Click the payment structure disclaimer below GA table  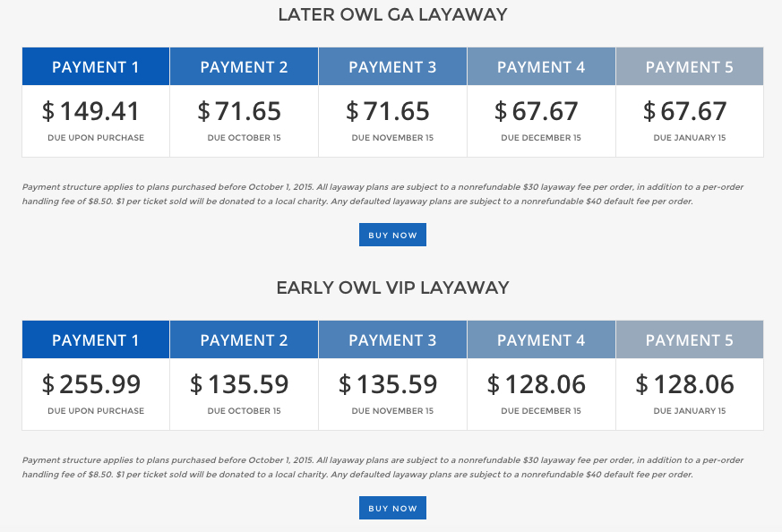coord(382,193)
